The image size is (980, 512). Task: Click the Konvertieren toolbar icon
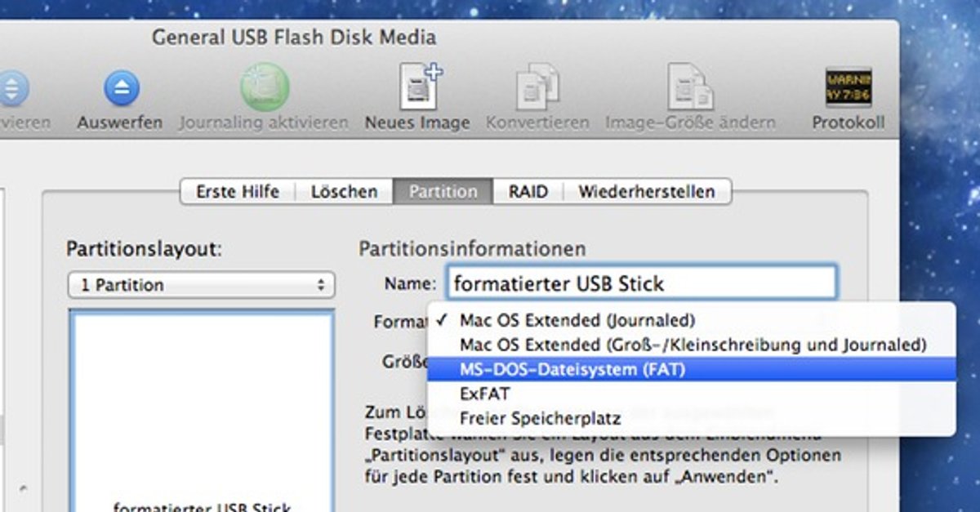tap(537, 87)
